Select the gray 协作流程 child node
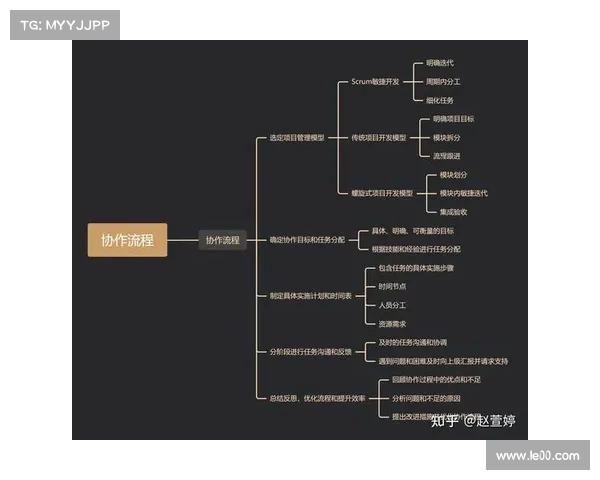This screenshot has width=600, height=480. pyautogui.click(x=222, y=240)
